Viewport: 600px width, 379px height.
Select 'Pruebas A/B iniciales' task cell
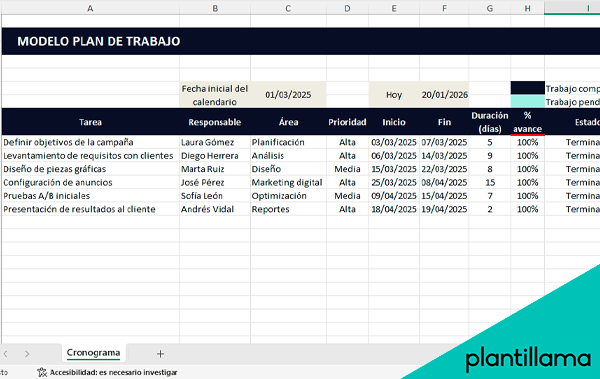(x=90, y=196)
